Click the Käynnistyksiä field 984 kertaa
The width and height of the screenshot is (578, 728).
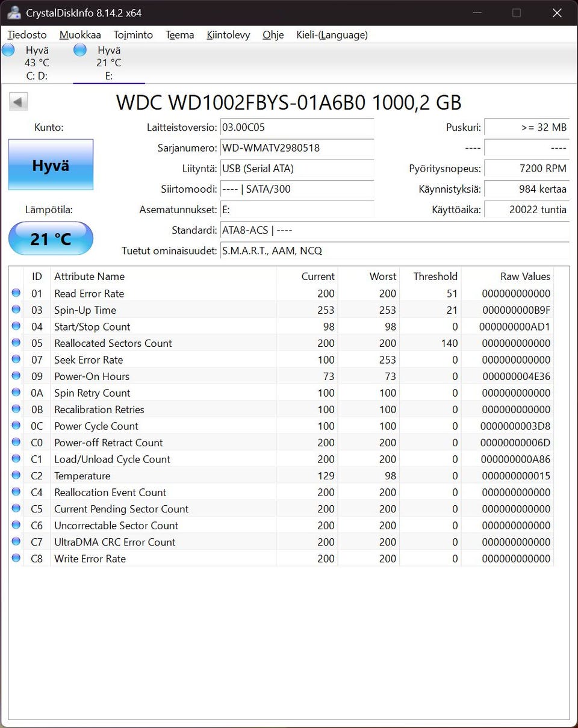(527, 189)
